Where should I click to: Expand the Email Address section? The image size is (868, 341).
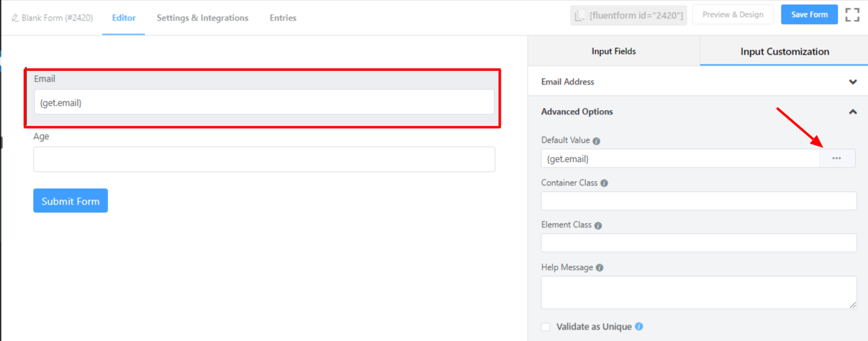point(852,82)
